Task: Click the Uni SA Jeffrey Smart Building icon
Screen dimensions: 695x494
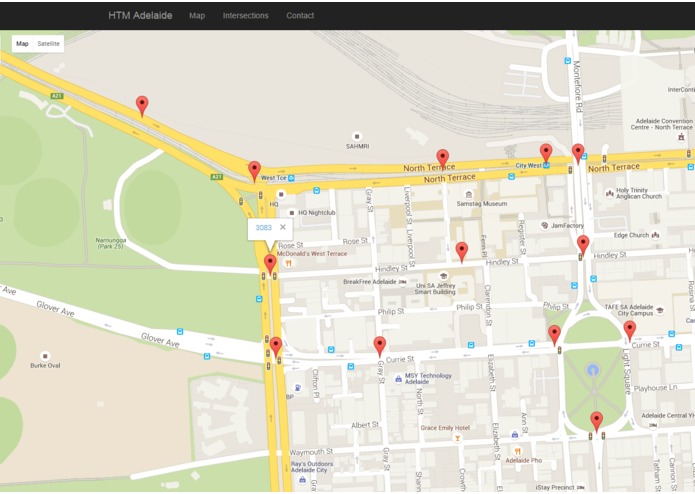Action: [x=443, y=276]
